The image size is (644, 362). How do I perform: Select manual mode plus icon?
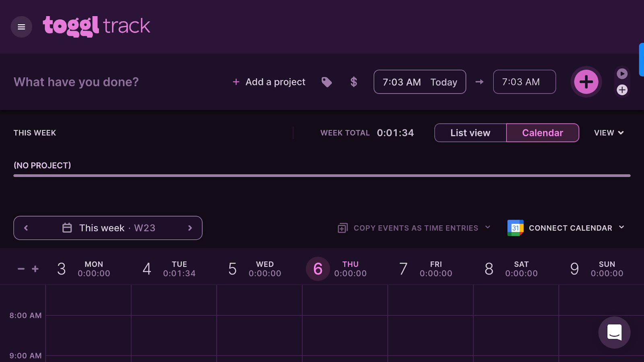622,90
